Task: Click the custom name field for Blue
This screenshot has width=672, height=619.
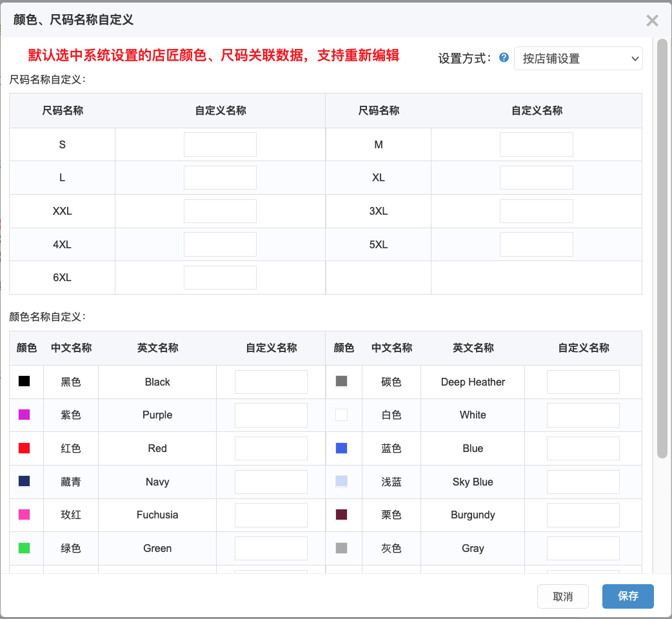Action: [x=583, y=448]
